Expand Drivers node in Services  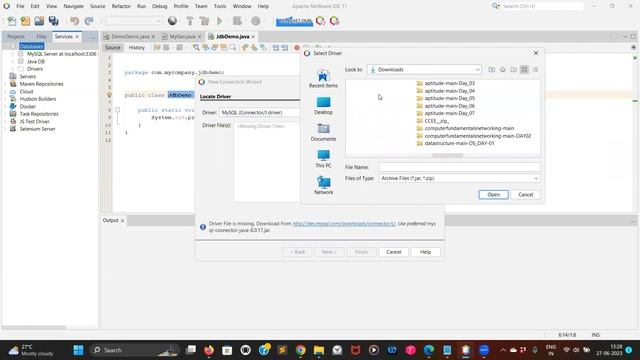point(13,69)
